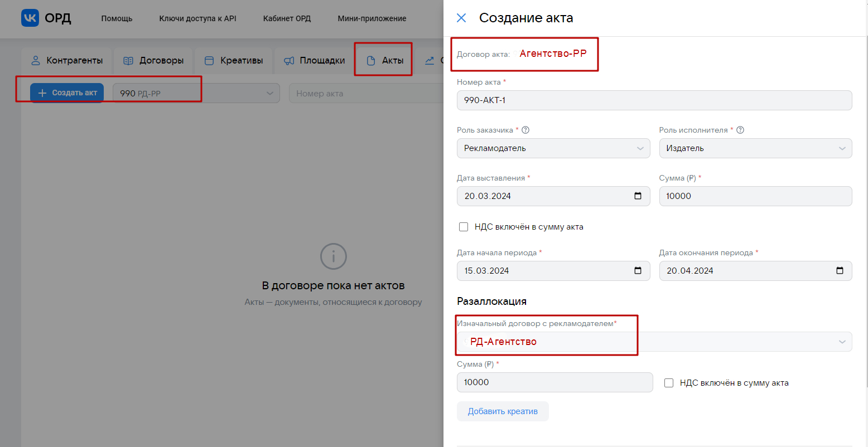Screen dimensions: 868x447
Task: Open calendar picker for Дата начала периода
Action: tap(638, 271)
